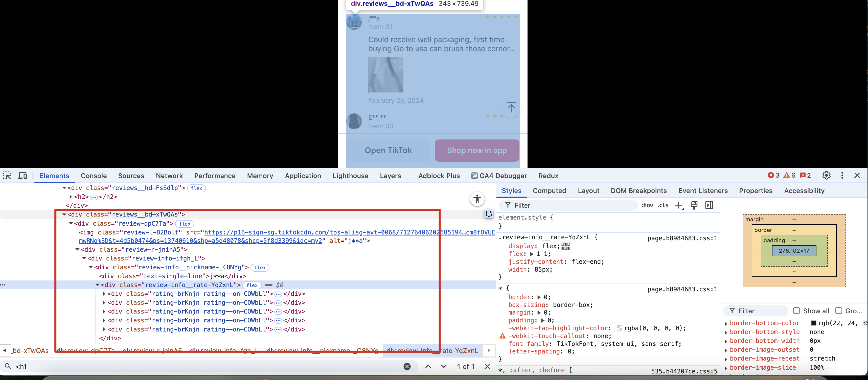Expand the h2 element node
The image size is (868, 380).
71,197
